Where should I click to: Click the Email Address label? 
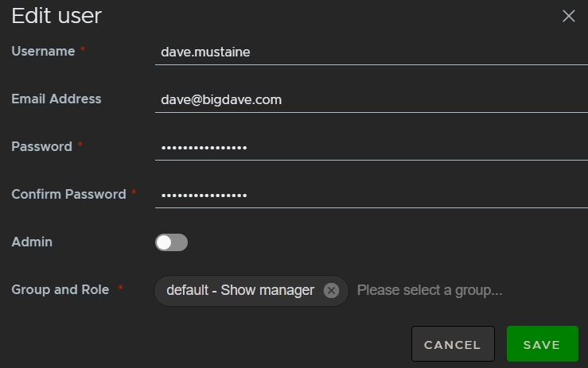click(56, 99)
